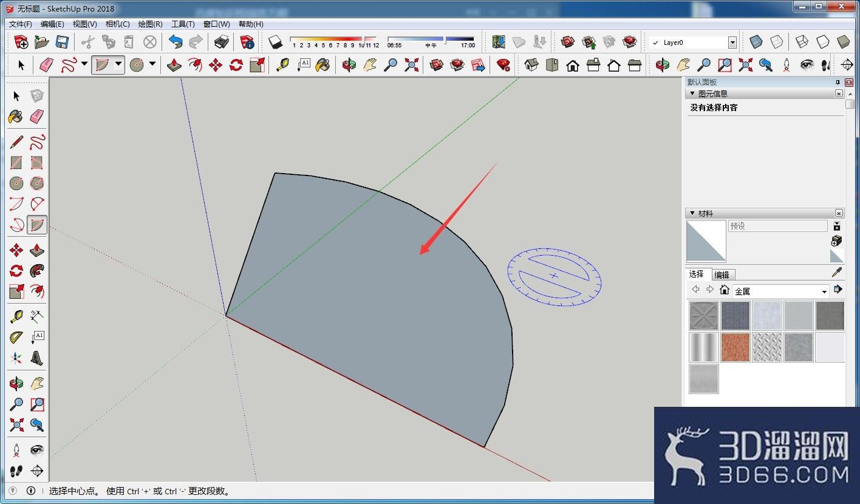The width and height of the screenshot is (860, 504).
Task: Open the Circle tool dropdown arrow
Action: (152, 64)
